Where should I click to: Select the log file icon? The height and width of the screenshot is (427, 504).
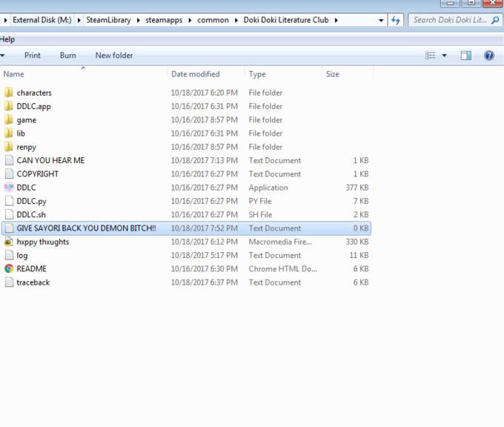[x=10, y=255]
